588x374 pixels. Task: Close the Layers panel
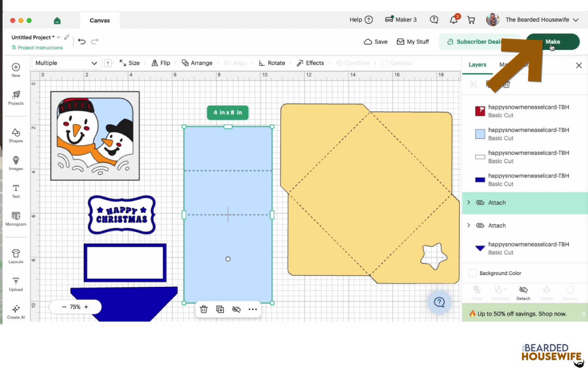coord(579,65)
